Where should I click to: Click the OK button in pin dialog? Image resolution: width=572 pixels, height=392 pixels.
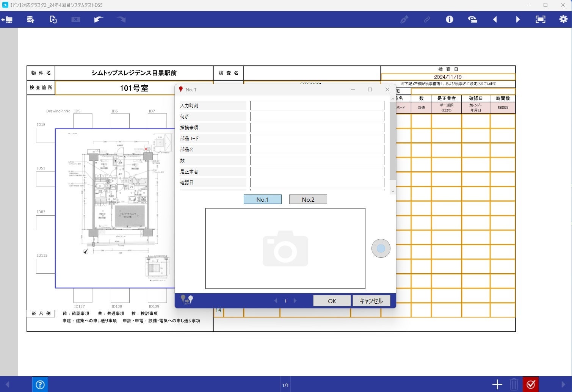pyautogui.click(x=332, y=301)
